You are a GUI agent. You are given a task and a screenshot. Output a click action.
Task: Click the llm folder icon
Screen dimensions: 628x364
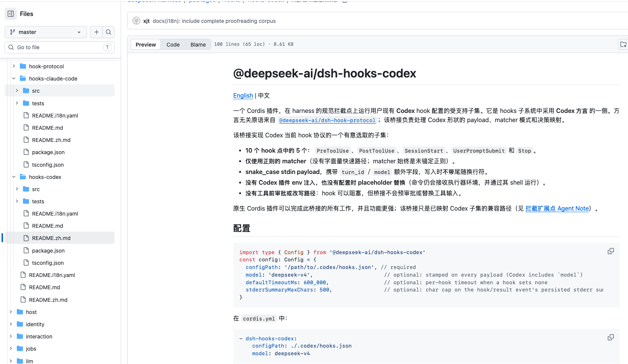pyautogui.click(x=20, y=361)
